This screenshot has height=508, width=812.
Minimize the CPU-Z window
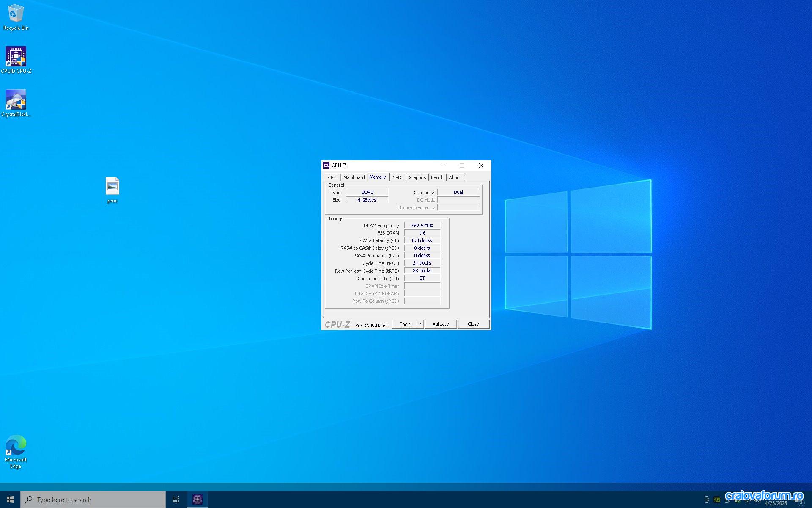pos(443,166)
